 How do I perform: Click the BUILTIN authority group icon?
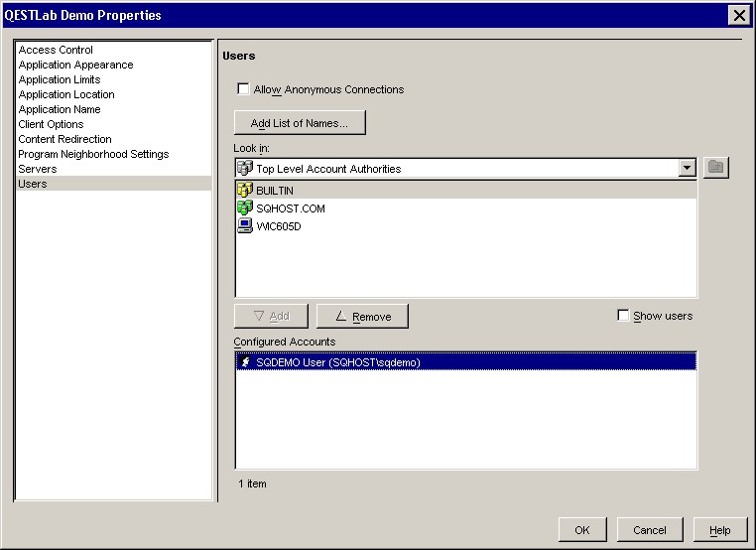coord(245,191)
